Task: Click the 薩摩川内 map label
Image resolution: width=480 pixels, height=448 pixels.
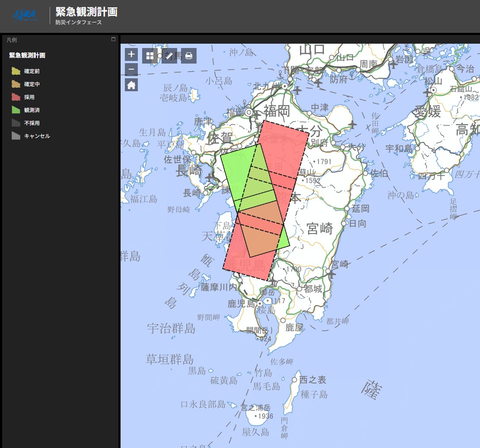Action: click(219, 287)
